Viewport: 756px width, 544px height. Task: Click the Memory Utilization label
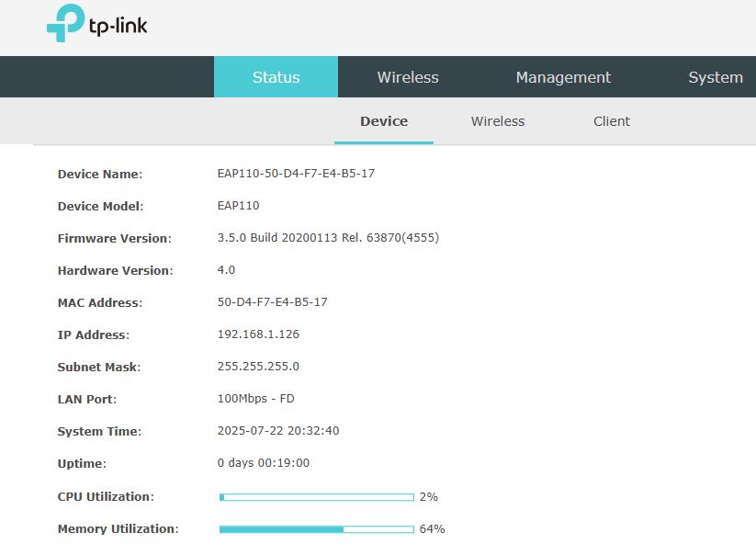(118, 529)
